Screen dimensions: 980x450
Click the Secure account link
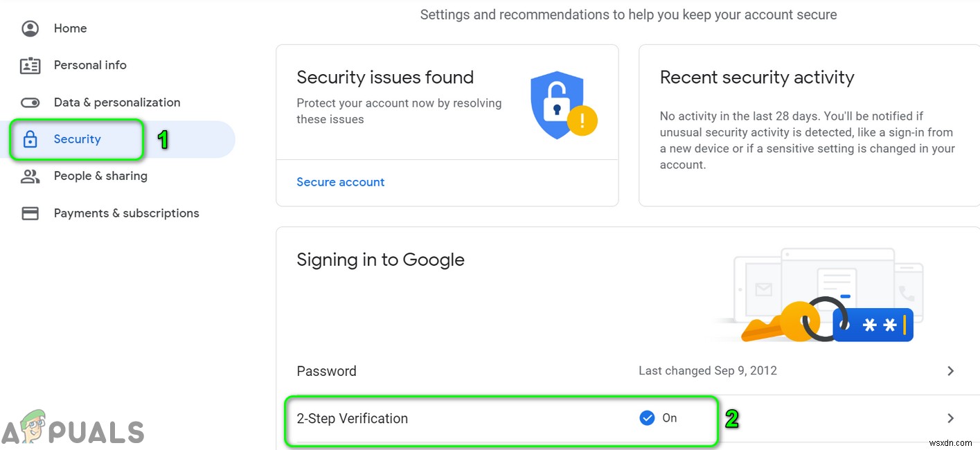coord(340,181)
